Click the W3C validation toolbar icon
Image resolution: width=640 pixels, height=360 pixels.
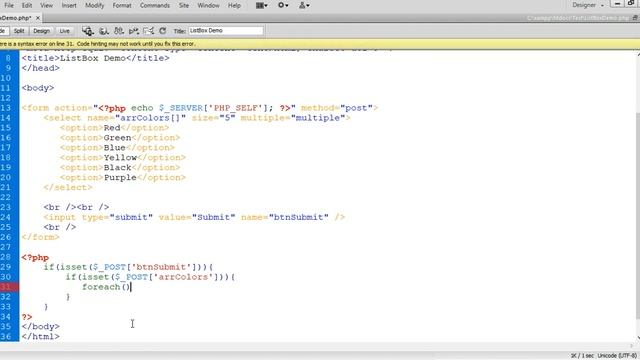pyautogui.click(x=133, y=31)
